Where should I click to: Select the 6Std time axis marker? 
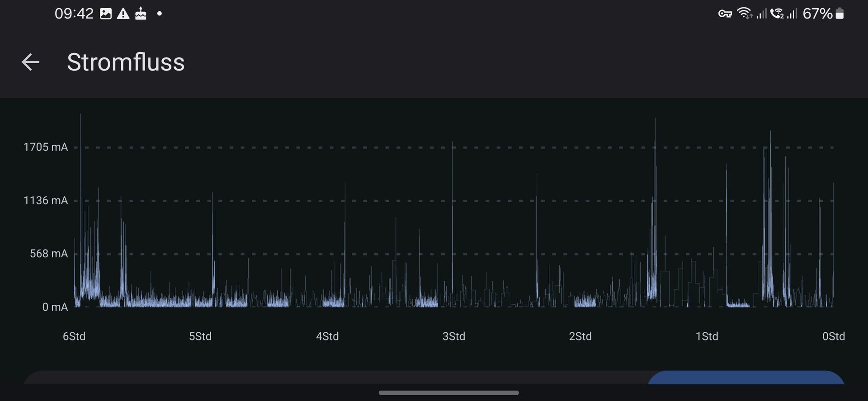(x=74, y=336)
